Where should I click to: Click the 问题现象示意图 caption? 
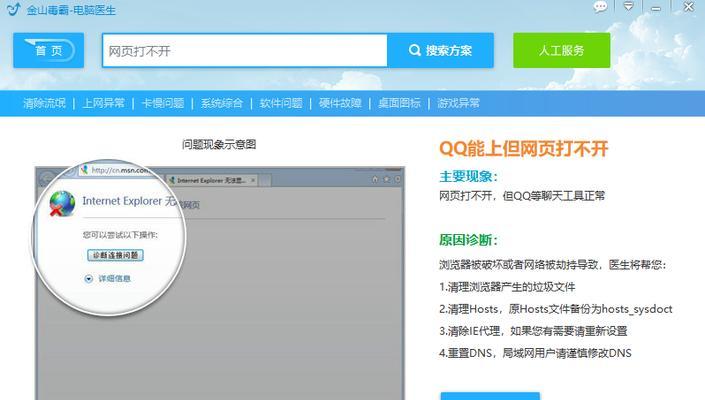coord(219,144)
